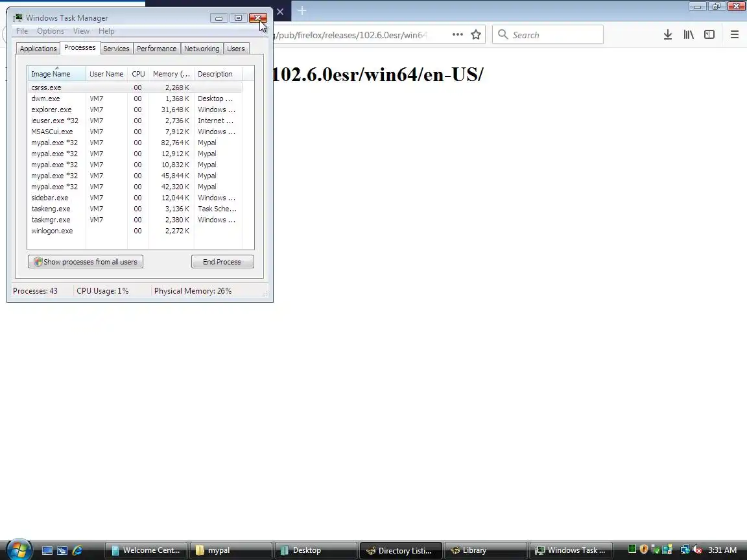Switch to Directory Listing taskbar button
This screenshot has height=560, width=747.
pyautogui.click(x=401, y=550)
